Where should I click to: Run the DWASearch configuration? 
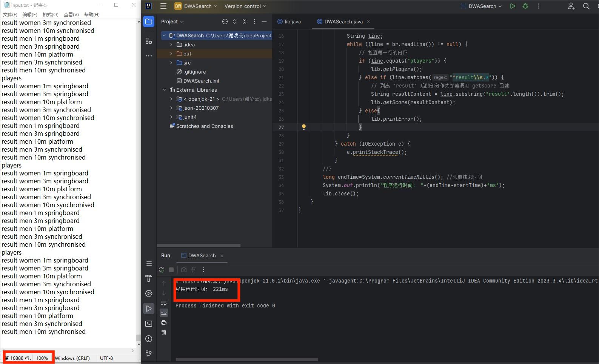point(512,6)
